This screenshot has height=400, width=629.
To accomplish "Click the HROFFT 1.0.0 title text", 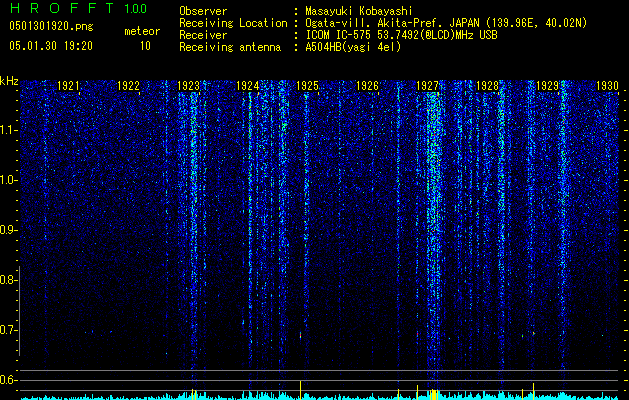I will click(78, 8).
